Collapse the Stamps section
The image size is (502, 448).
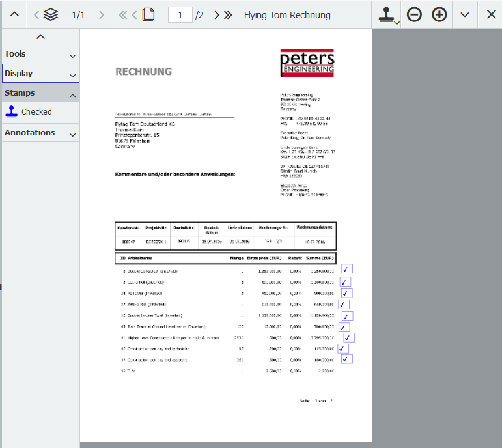[40, 93]
